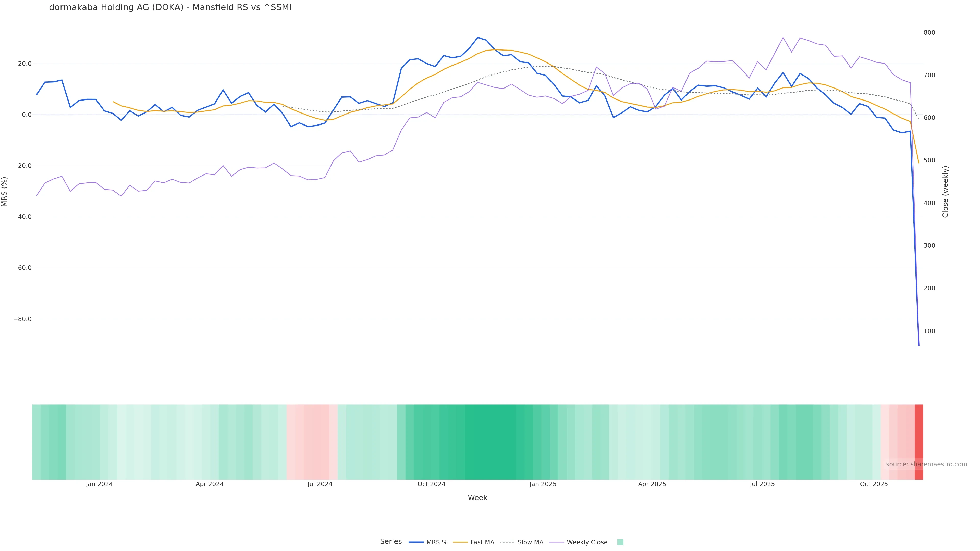Hide the Fast MA legend series
The width and height of the screenshot is (980, 551).
point(482,542)
